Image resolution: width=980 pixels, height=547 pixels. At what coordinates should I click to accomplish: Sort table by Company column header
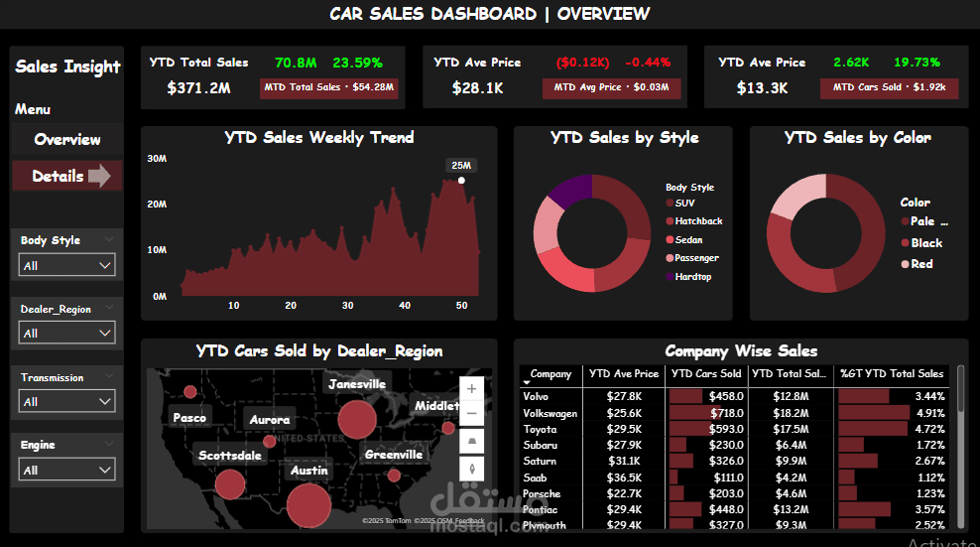pos(551,373)
